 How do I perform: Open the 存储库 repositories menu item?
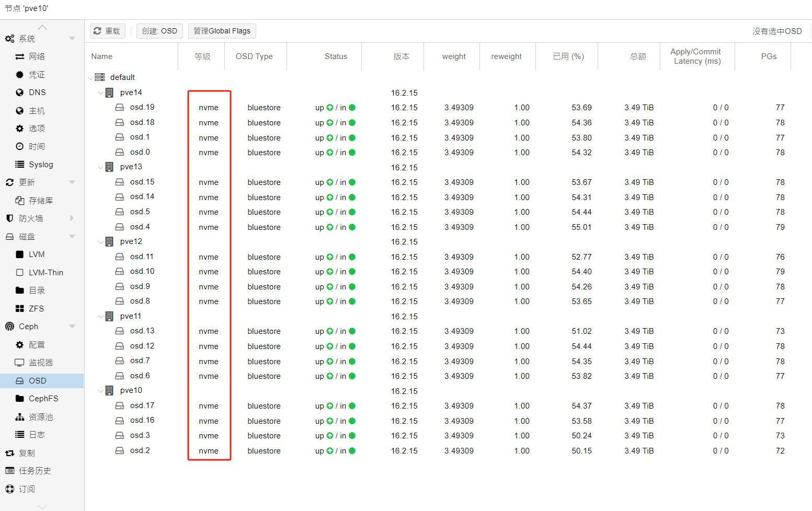click(42, 201)
